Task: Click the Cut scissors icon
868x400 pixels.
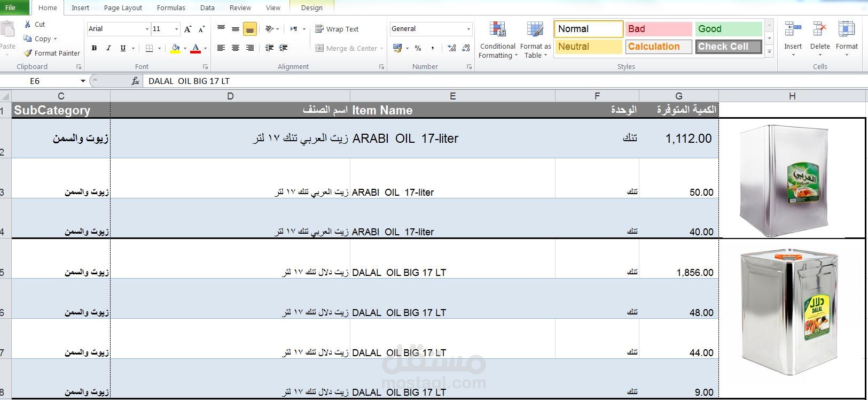Action: coord(28,24)
